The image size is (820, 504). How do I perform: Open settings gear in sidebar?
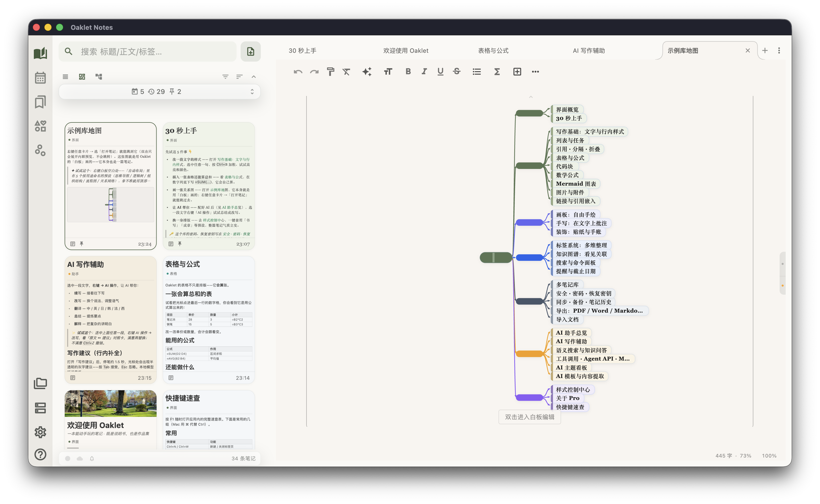[40, 432]
